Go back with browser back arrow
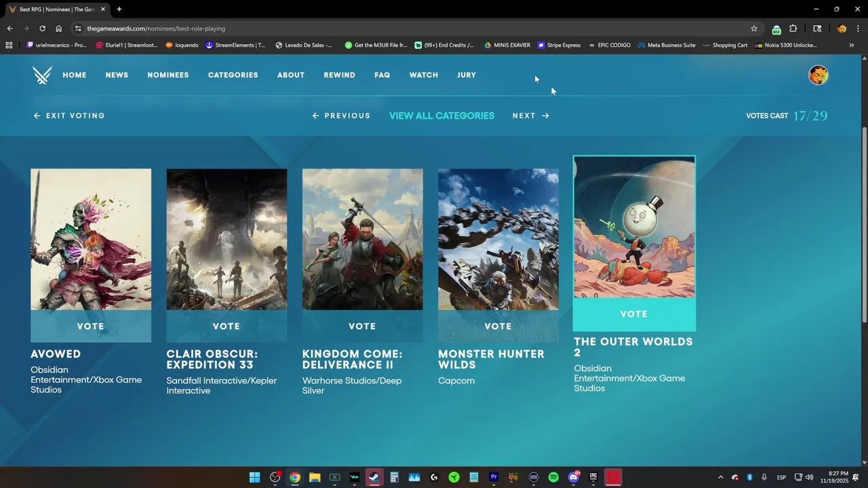 point(9,28)
